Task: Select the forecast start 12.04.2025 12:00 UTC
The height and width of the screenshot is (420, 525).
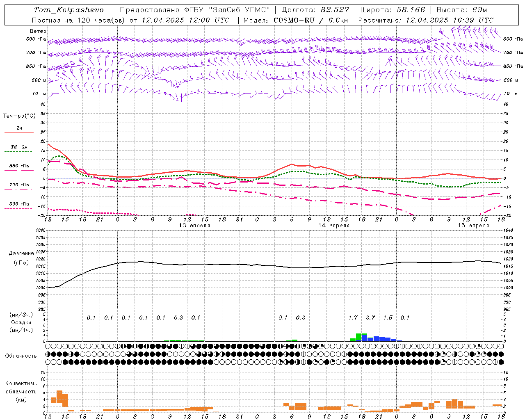Action: 185,20
